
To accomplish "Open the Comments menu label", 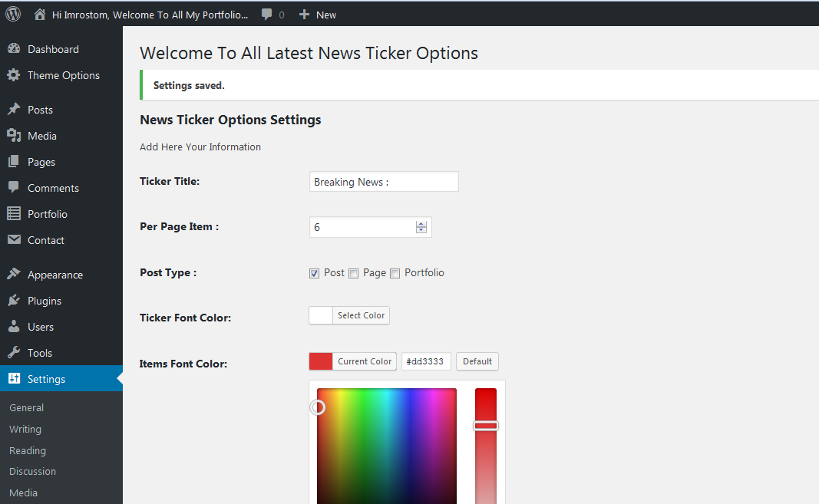I will point(53,188).
